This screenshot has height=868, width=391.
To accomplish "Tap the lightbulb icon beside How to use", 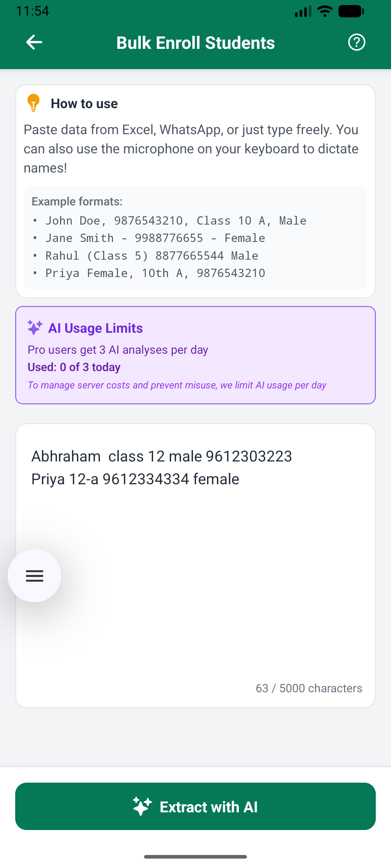I will 34,103.
